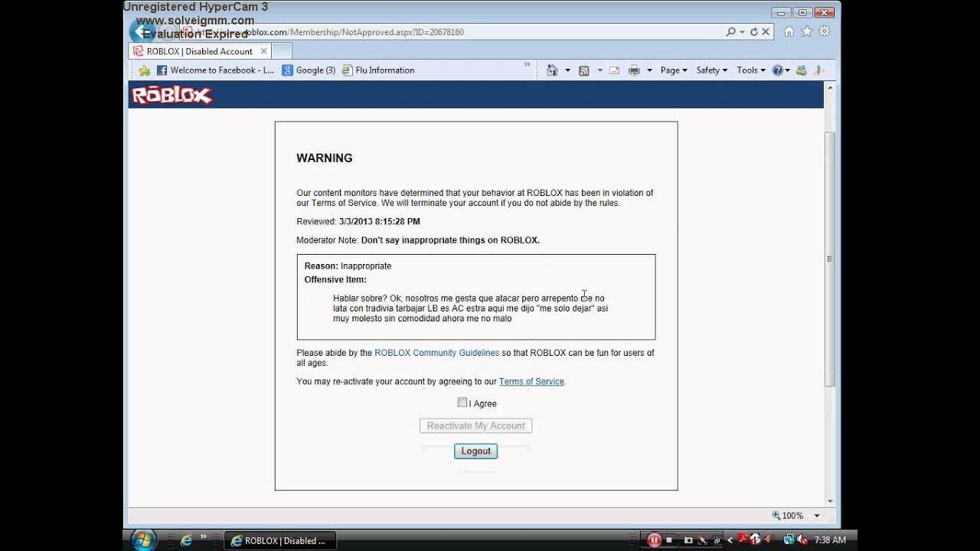Click the search magnifier in address bar

point(731,32)
